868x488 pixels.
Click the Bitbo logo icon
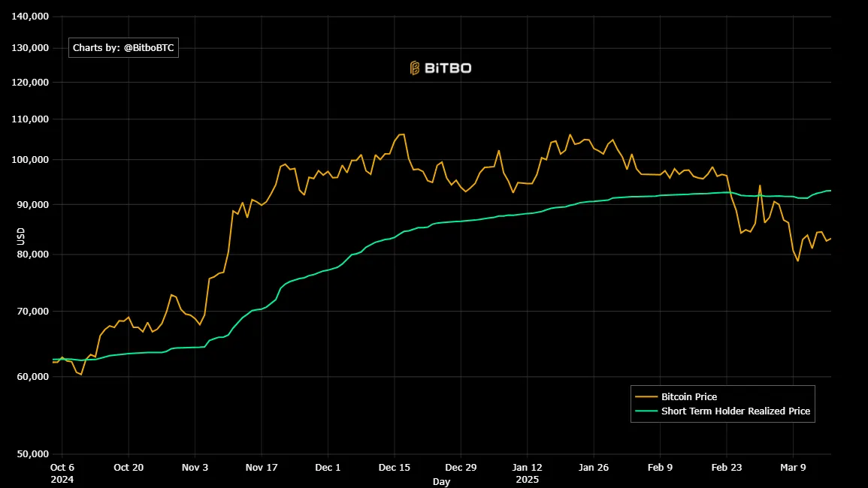point(414,68)
